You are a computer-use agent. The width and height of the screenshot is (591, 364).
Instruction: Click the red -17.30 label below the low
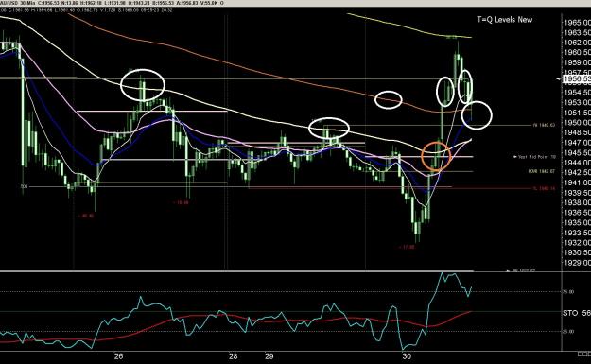click(x=407, y=247)
